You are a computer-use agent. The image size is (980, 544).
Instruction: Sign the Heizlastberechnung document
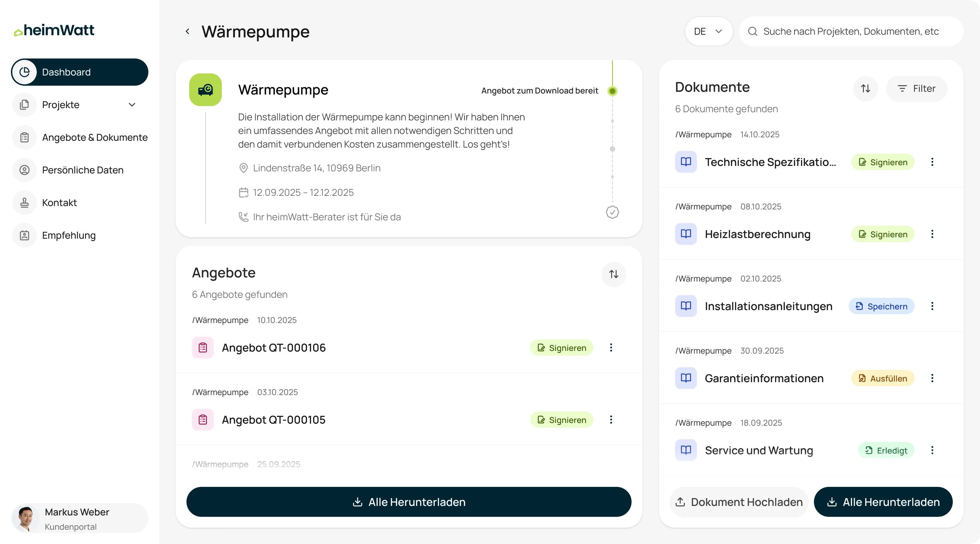click(x=883, y=234)
